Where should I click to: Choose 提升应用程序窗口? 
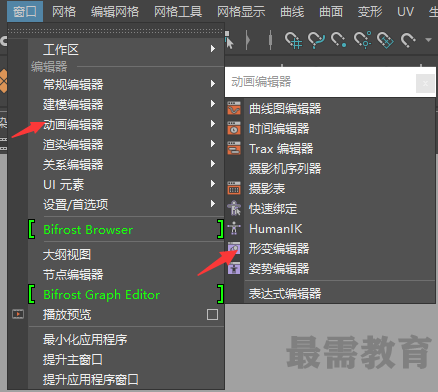tap(126, 380)
